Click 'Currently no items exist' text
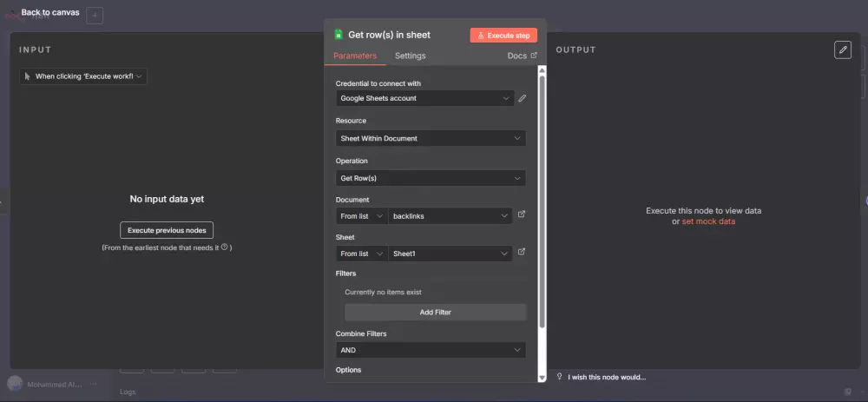This screenshot has width=868, height=402. [383, 292]
